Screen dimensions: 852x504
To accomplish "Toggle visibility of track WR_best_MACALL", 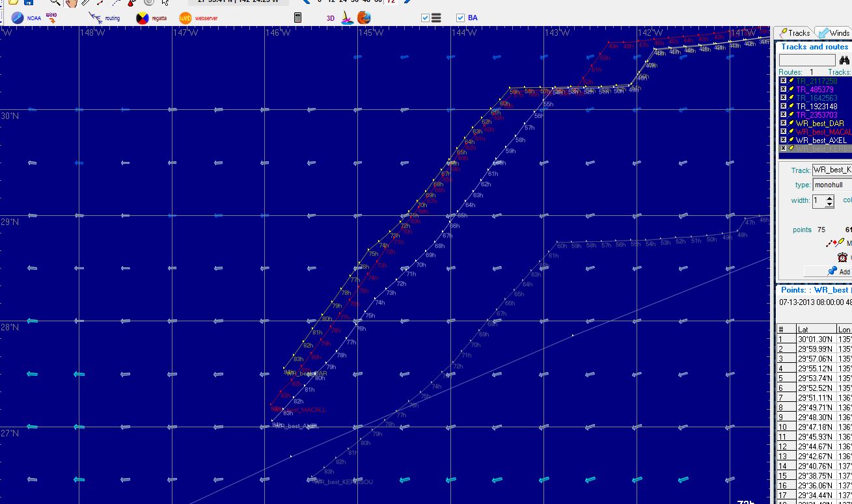I will (783, 132).
